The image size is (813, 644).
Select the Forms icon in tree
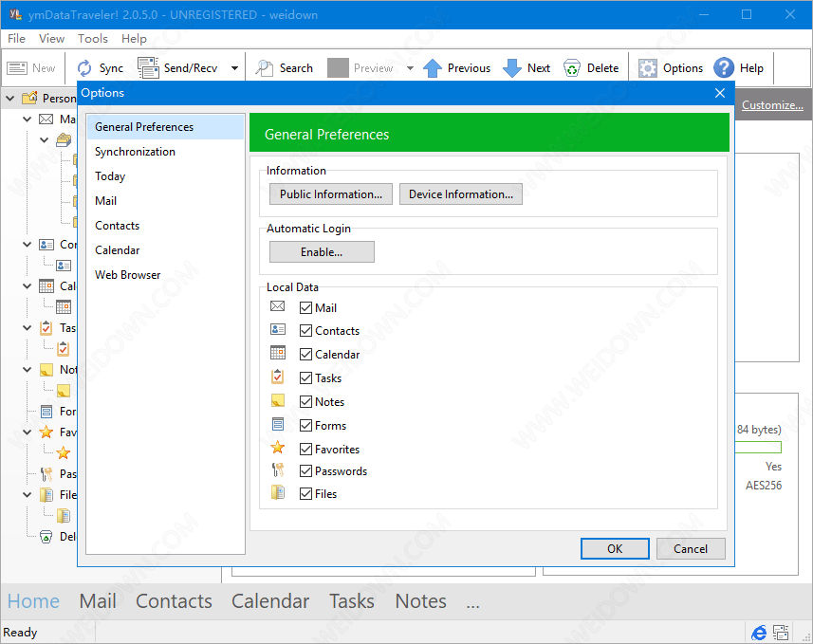click(46, 412)
